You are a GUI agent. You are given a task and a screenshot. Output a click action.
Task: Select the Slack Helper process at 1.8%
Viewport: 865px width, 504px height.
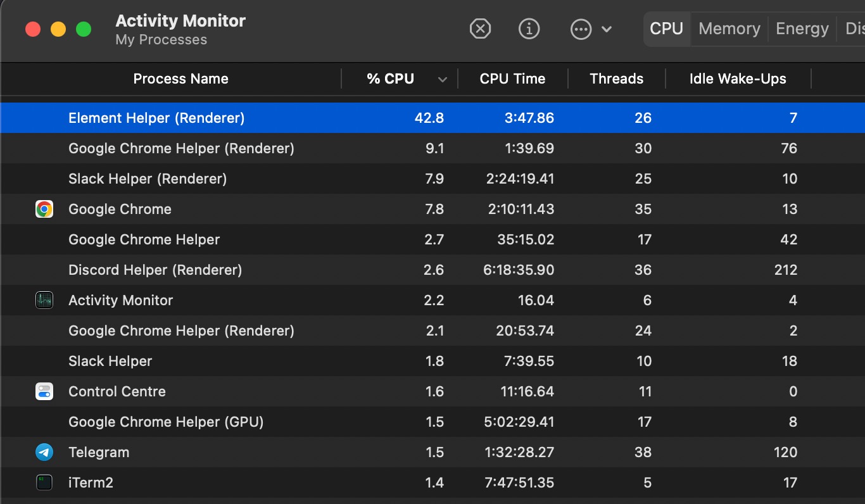coord(110,361)
